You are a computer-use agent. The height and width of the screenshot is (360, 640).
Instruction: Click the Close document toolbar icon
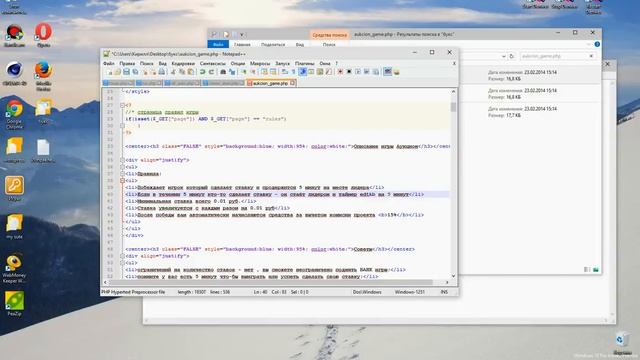pos(145,72)
